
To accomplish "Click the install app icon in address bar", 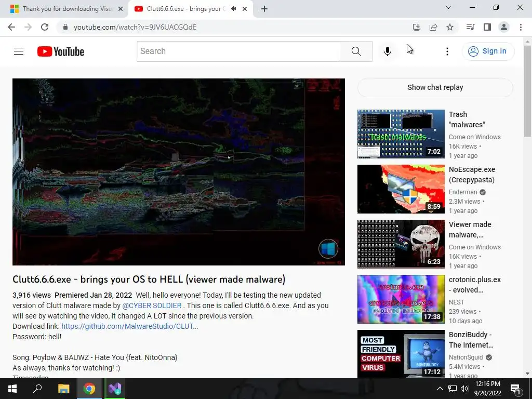I will click(x=417, y=27).
